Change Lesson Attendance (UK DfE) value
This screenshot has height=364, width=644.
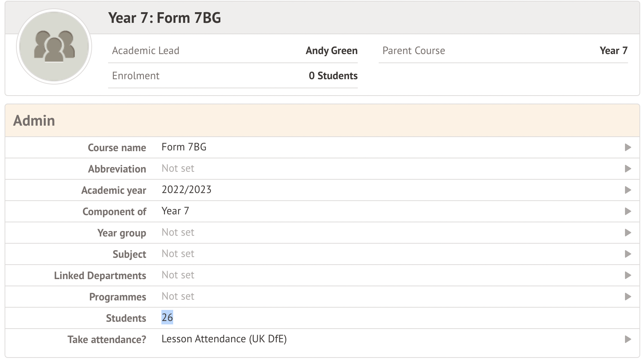click(224, 339)
